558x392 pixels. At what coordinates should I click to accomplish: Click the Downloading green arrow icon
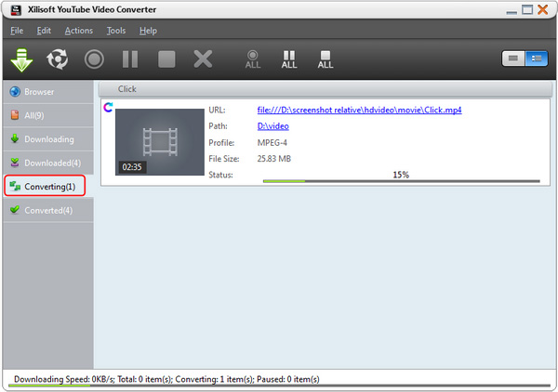(15, 138)
